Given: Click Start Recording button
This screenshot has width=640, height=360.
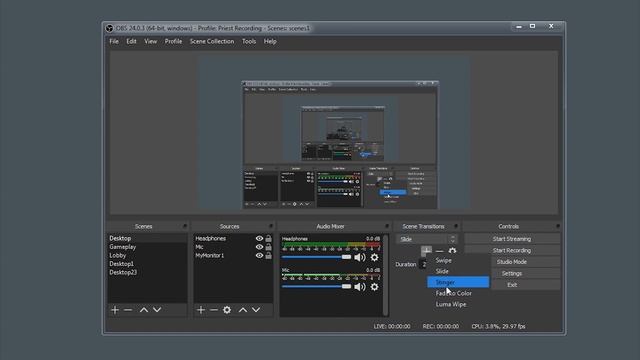Looking at the screenshot, I should tap(512, 250).
